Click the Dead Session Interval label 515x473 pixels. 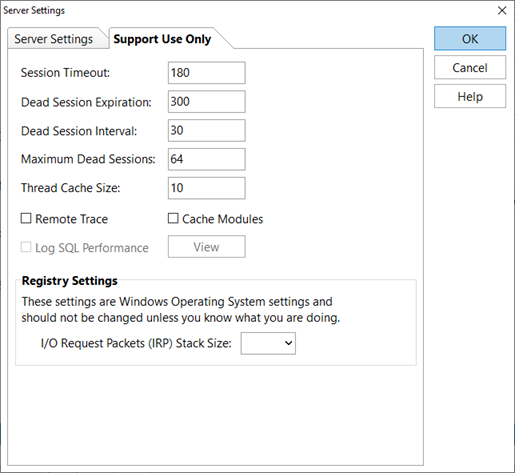[79, 131]
